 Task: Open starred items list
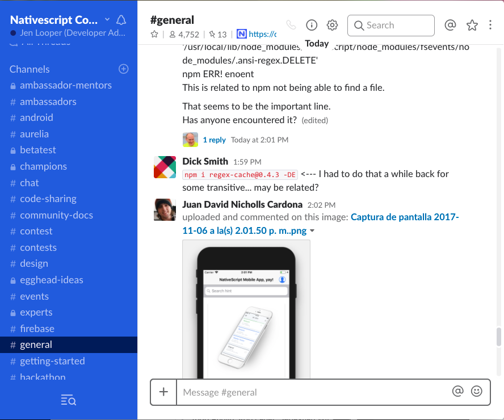472,25
